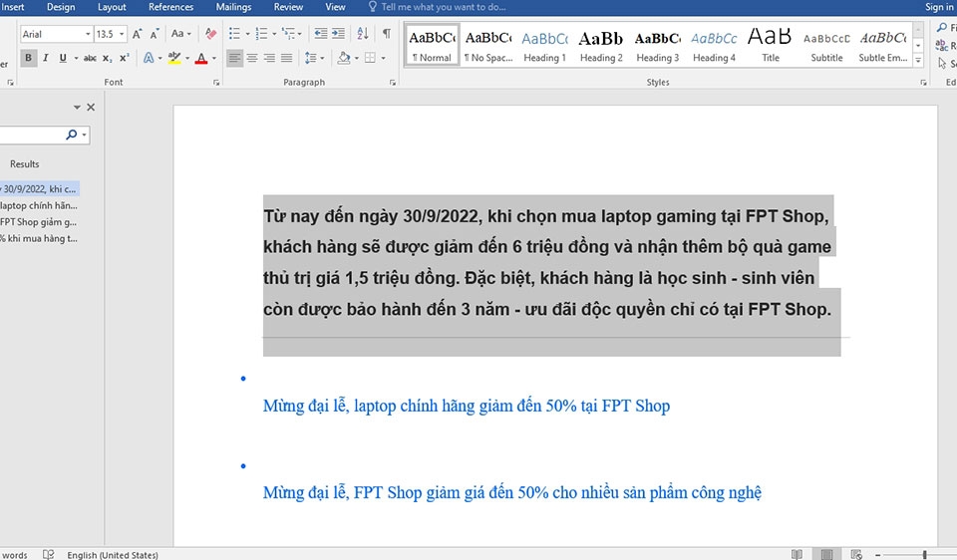Click Sort A-Z icon
The height and width of the screenshot is (560, 957).
[363, 34]
